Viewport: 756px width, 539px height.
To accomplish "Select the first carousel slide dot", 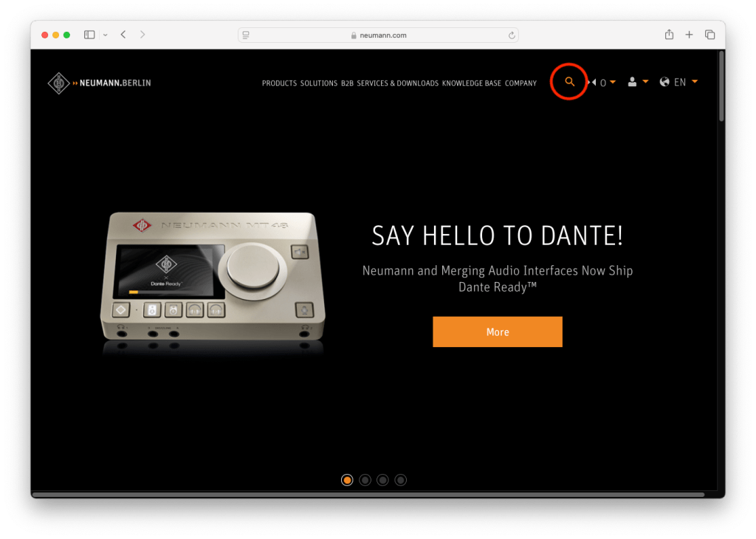I will point(347,480).
